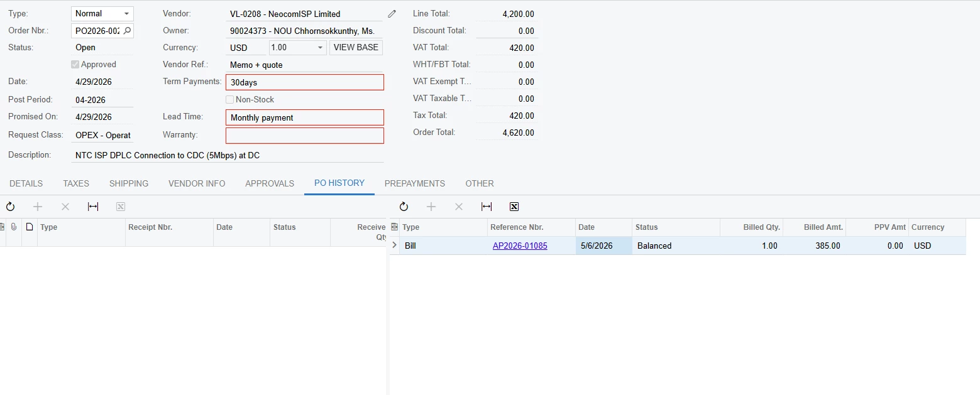The image size is (980, 395).
Task: Click the Order Nbr. search magnifier
Action: tap(127, 30)
